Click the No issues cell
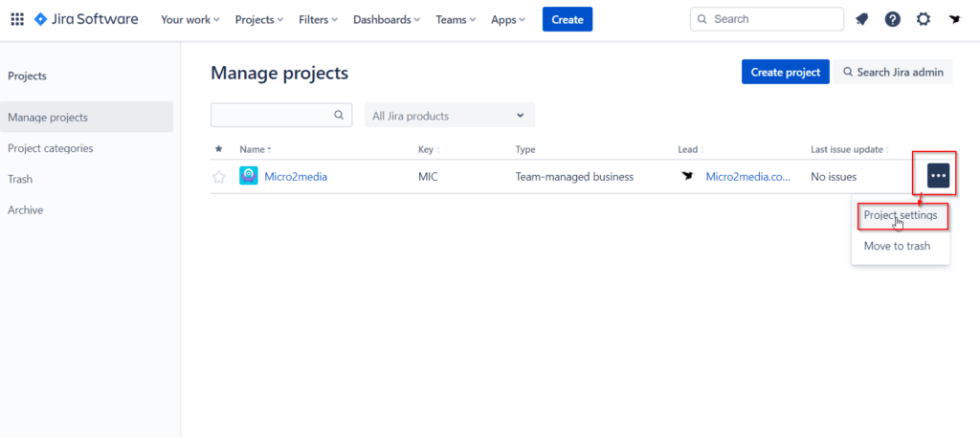 (x=834, y=177)
